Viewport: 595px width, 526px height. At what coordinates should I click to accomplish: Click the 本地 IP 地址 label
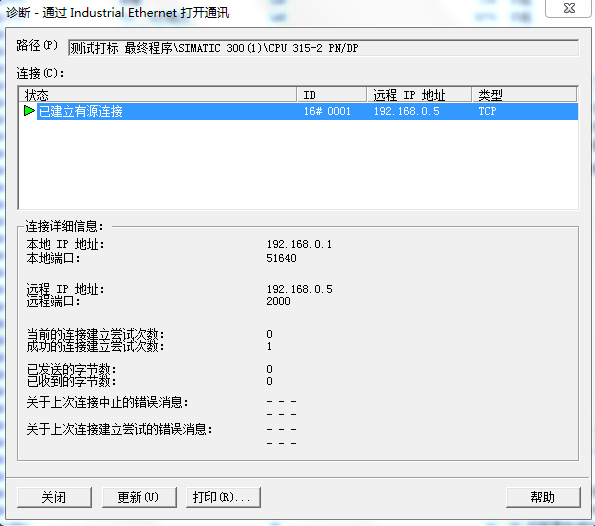pyautogui.click(x=65, y=244)
